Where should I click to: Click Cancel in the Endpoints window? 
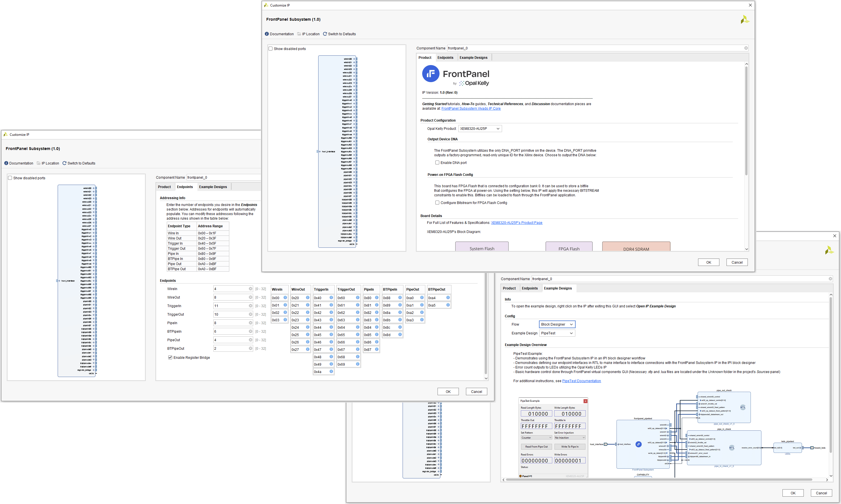click(x=476, y=391)
